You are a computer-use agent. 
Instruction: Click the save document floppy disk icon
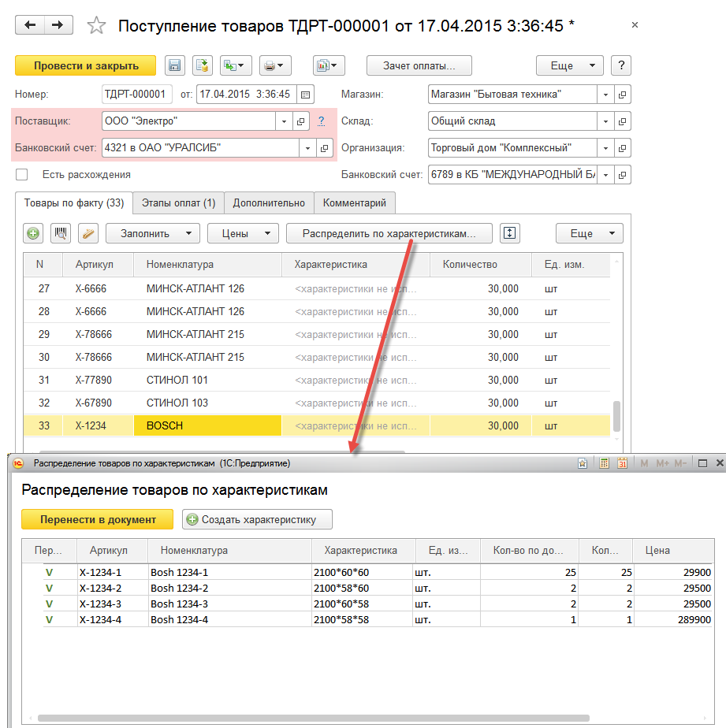[174, 65]
